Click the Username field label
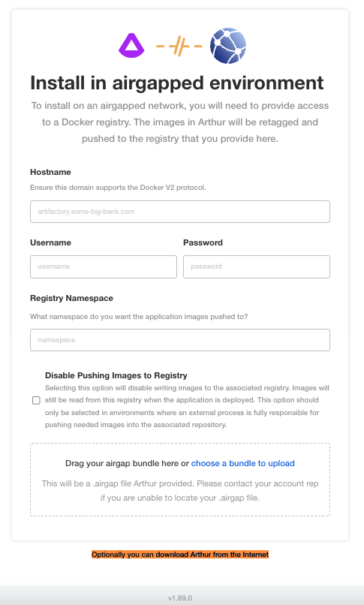This screenshot has height=605, width=364. click(50, 242)
